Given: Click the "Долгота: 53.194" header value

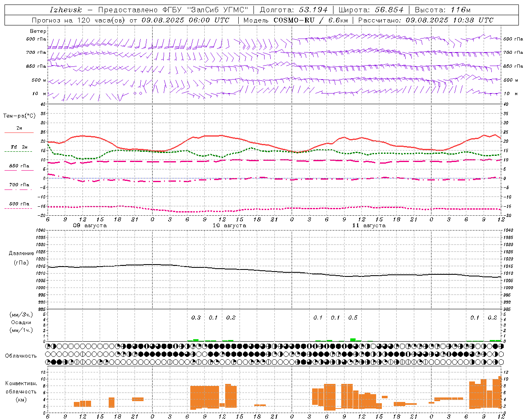Looking at the screenshot, I should 294,10.
